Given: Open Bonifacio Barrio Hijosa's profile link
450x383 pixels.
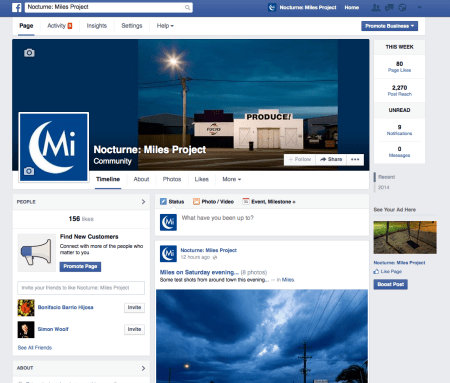Looking at the screenshot, I should point(66,307).
